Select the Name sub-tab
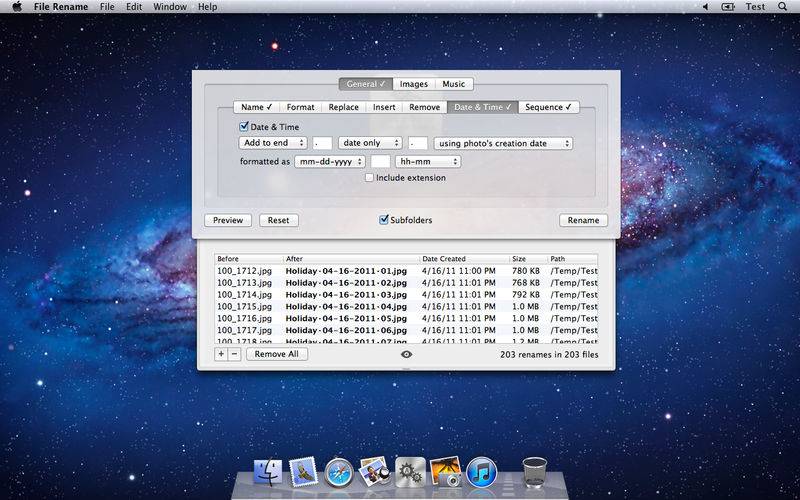Image resolution: width=800 pixels, height=500 pixels. tap(257, 107)
